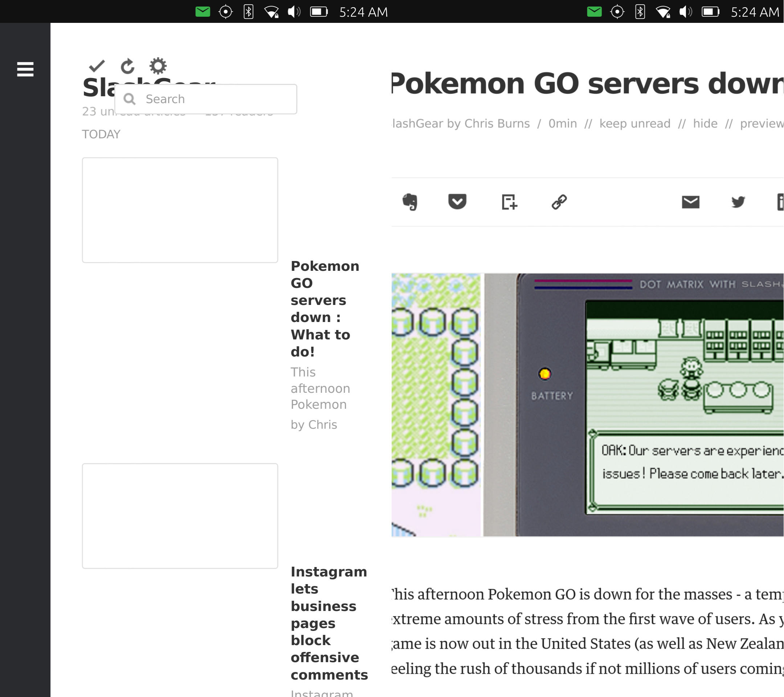The image size is (784, 697).
Task: Open 'Instagram lets business pages' list entry
Action: click(329, 623)
